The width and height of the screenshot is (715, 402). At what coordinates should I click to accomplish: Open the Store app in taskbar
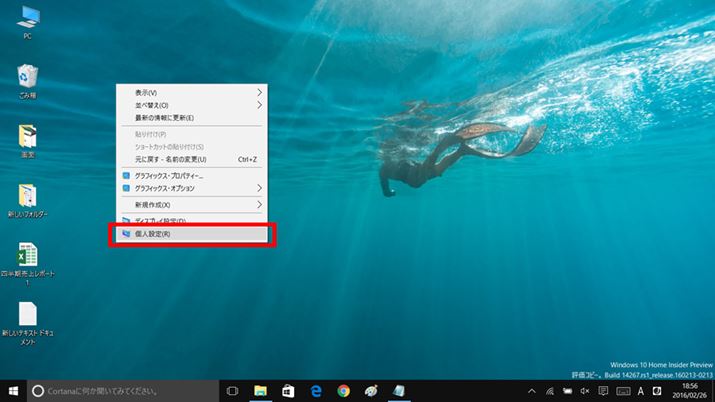coord(288,390)
